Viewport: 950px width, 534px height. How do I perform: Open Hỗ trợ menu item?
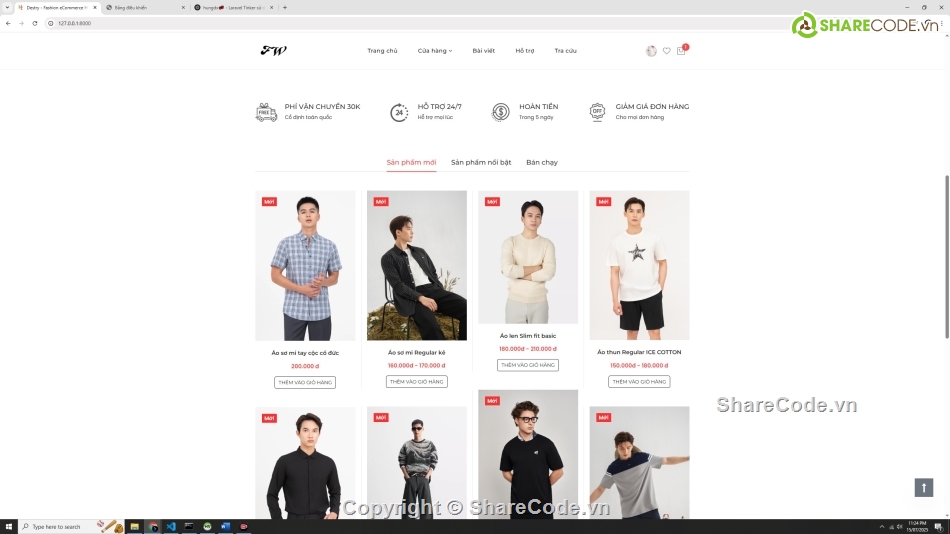pyautogui.click(x=525, y=51)
